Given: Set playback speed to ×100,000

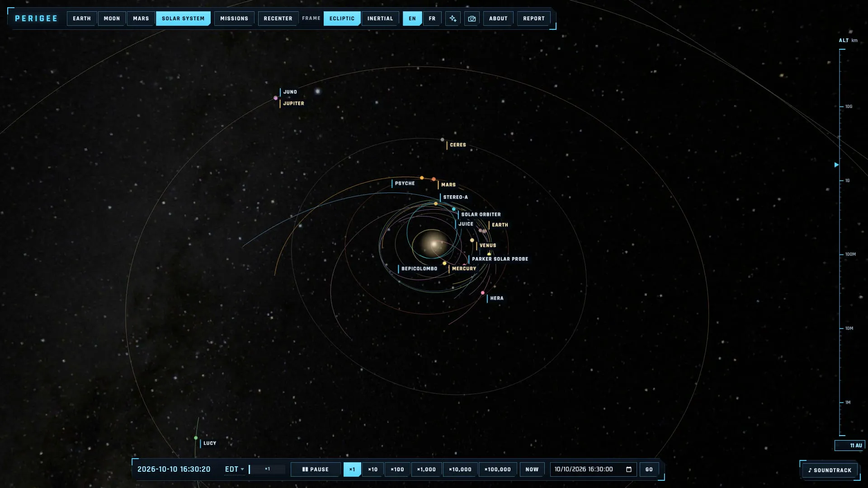Looking at the screenshot, I should click(498, 469).
